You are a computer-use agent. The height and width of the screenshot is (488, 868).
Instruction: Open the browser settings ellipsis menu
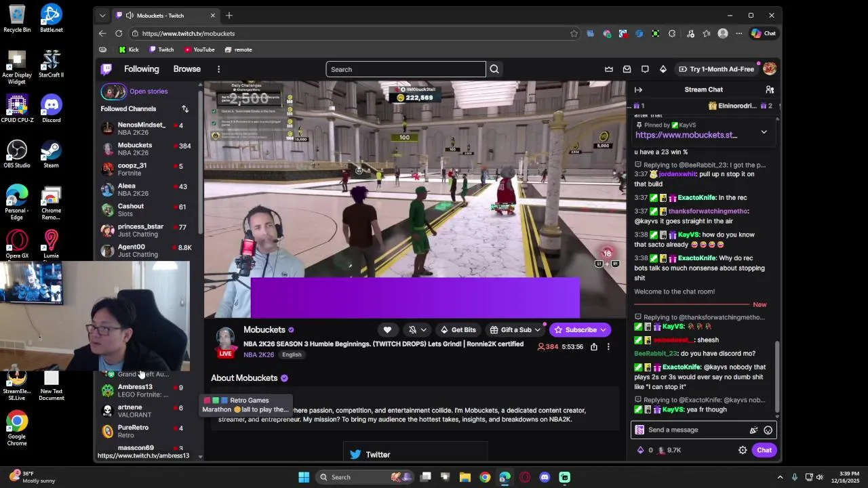(x=739, y=33)
